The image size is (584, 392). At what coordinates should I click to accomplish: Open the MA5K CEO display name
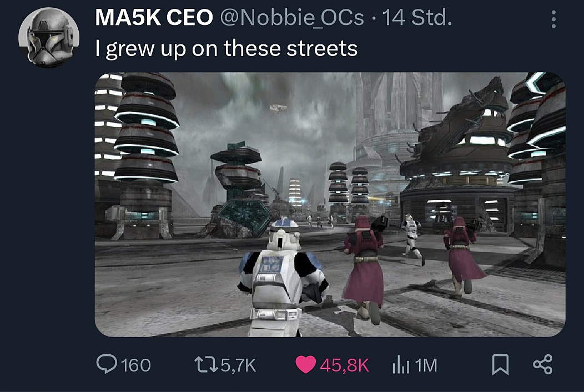(154, 17)
